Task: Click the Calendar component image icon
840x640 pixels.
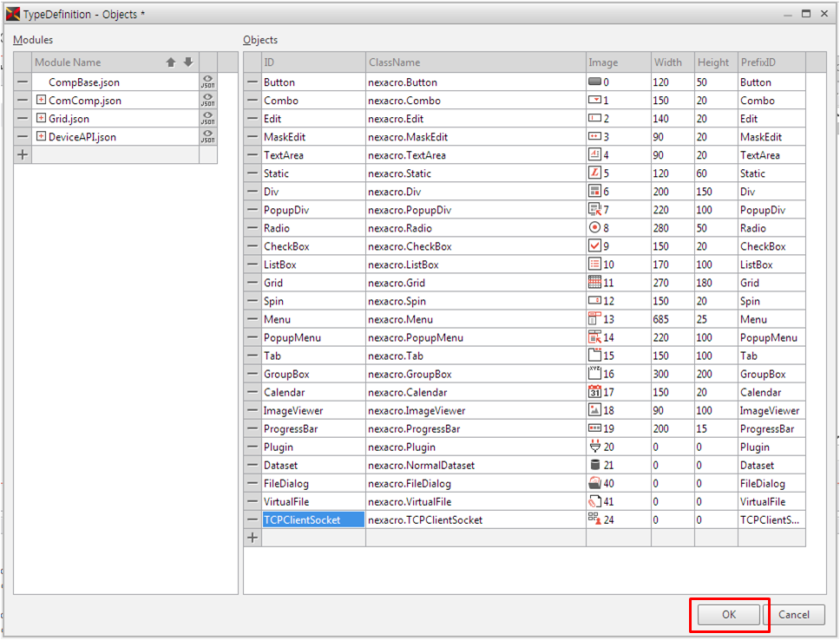Action: pos(594,392)
